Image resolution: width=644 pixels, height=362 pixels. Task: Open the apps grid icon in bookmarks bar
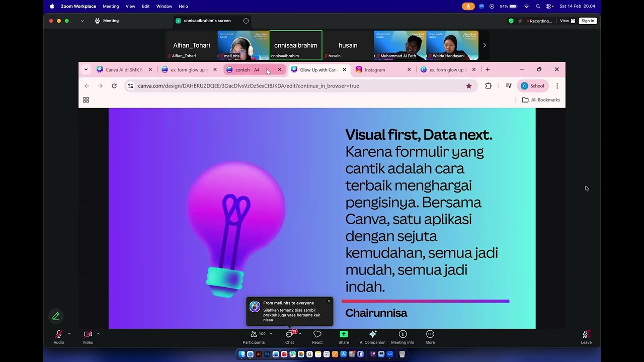(x=86, y=100)
